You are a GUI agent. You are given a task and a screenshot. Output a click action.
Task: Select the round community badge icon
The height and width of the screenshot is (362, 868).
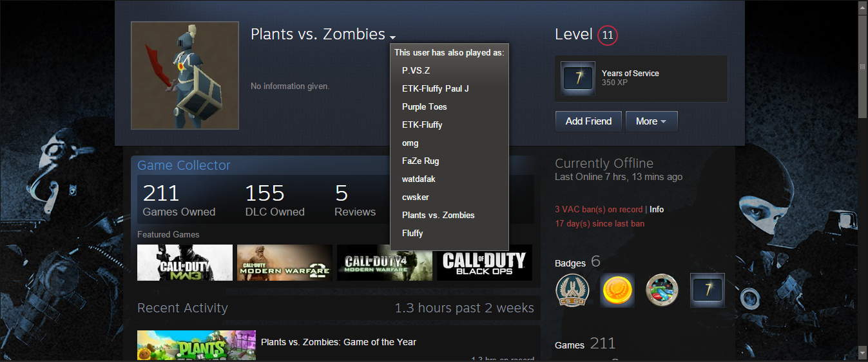(662, 290)
